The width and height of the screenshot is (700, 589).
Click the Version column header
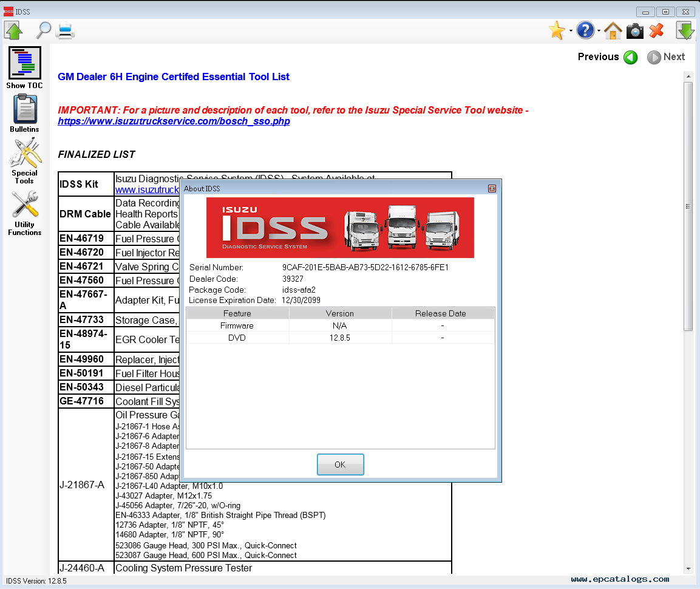340,313
